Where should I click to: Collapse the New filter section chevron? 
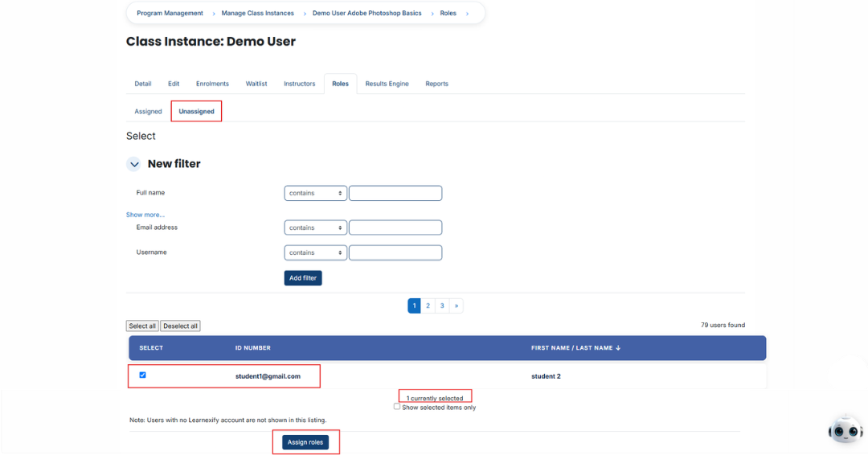click(134, 165)
